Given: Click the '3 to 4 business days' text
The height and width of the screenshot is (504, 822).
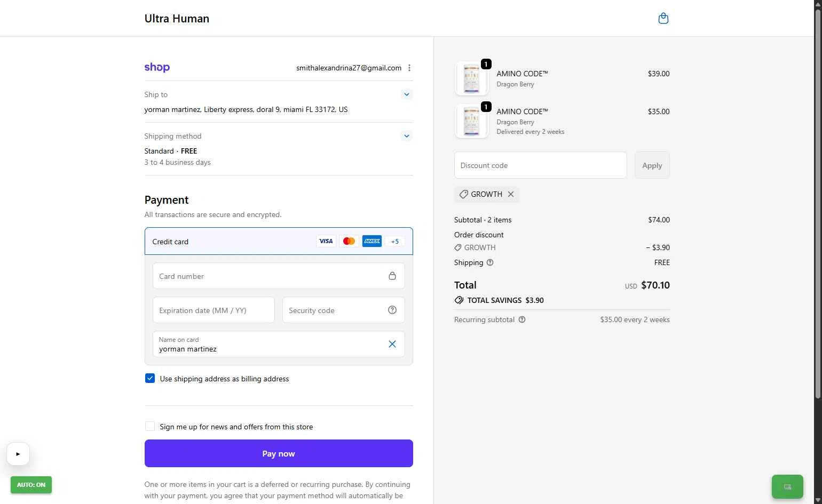Looking at the screenshot, I should click(x=178, y=162).
